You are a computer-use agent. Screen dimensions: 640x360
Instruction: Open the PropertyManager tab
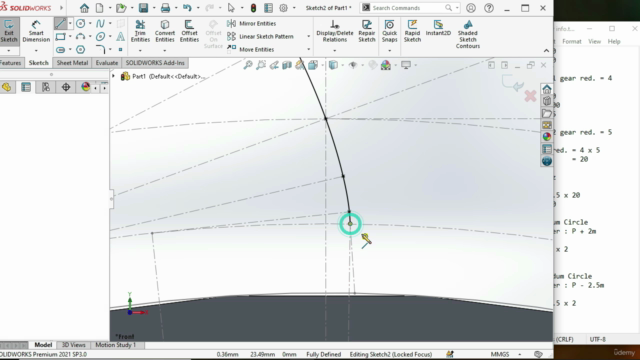26,87
